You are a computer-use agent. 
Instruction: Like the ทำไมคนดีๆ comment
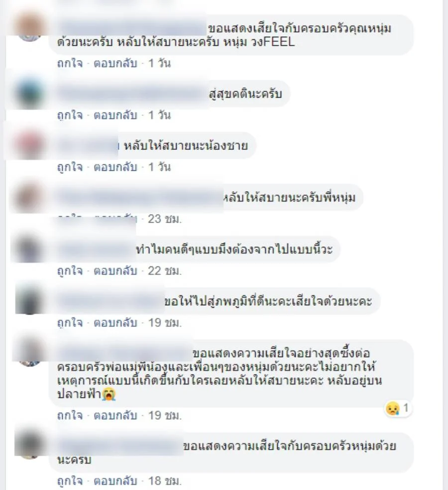coord(70,270)
